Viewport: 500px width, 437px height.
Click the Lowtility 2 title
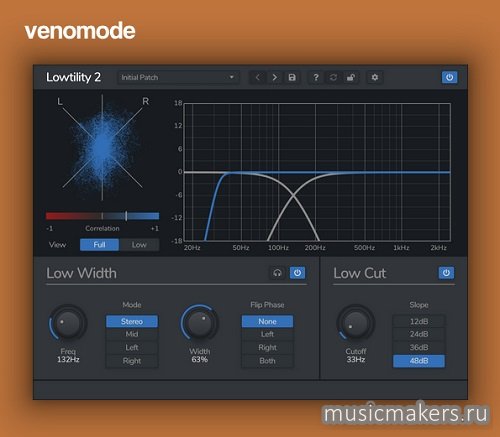click(x=73, y=77)
